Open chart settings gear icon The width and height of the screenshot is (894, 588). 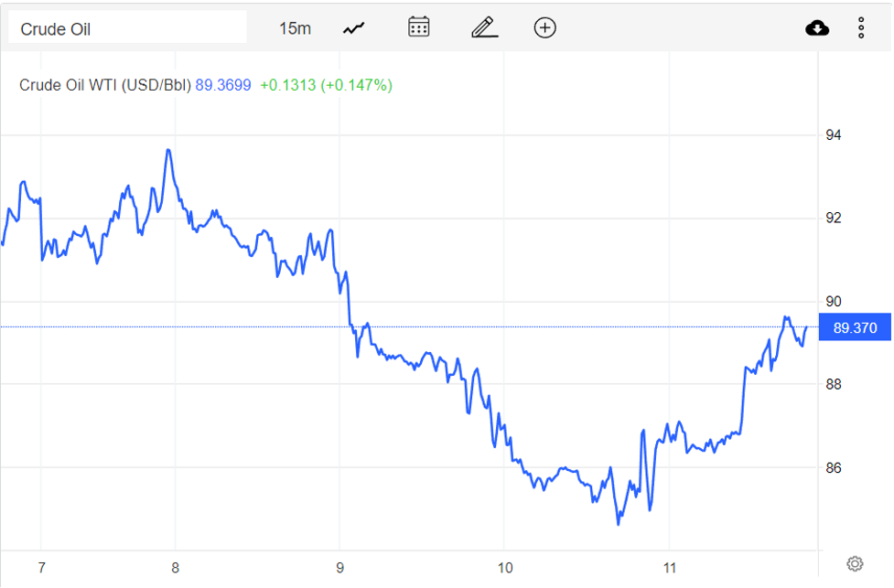click(x=856, y=563)
